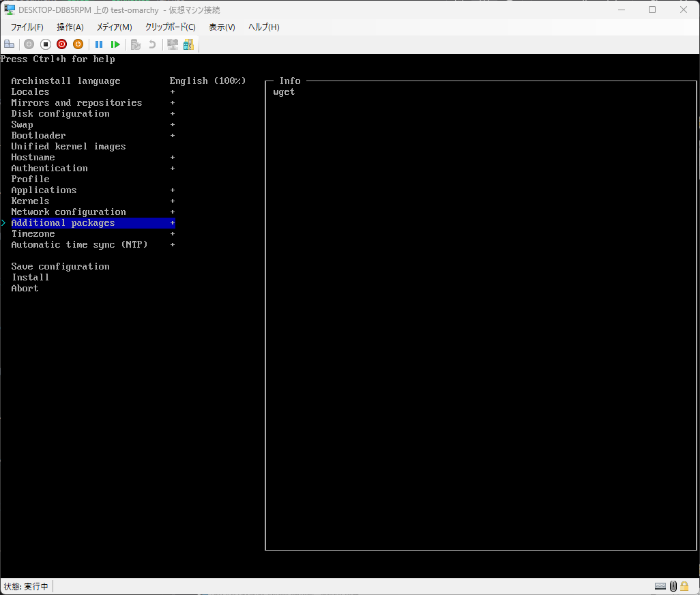Select the 'Kernels' entry
Viewport: 700px width, 595px height.
click(30, 201)
